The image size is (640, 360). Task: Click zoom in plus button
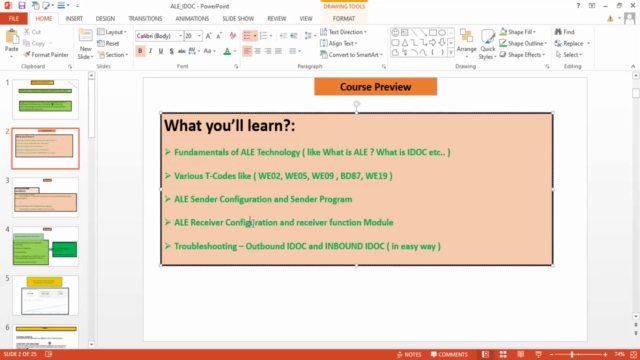[x=605, y=354]
